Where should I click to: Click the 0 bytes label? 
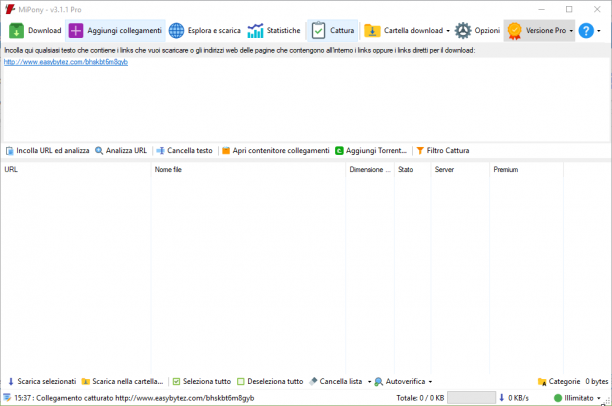click(x=597, y=381)
